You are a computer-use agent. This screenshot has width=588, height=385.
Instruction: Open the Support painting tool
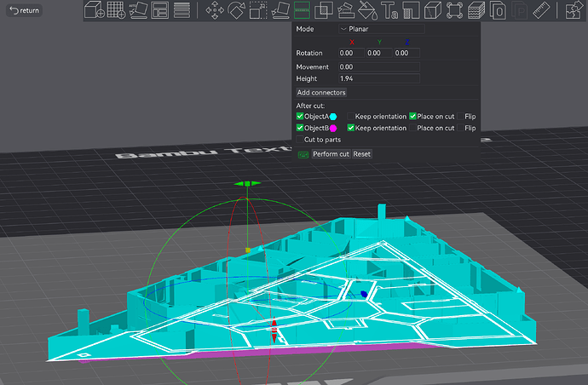tap(346, 10)
